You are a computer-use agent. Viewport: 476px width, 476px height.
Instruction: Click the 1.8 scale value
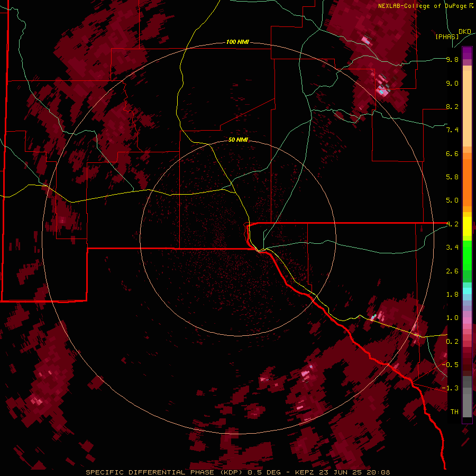click(x=452, y=295)
